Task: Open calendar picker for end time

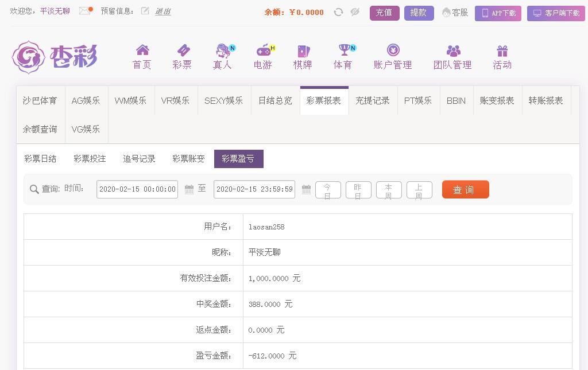Action: click(306, 189)
